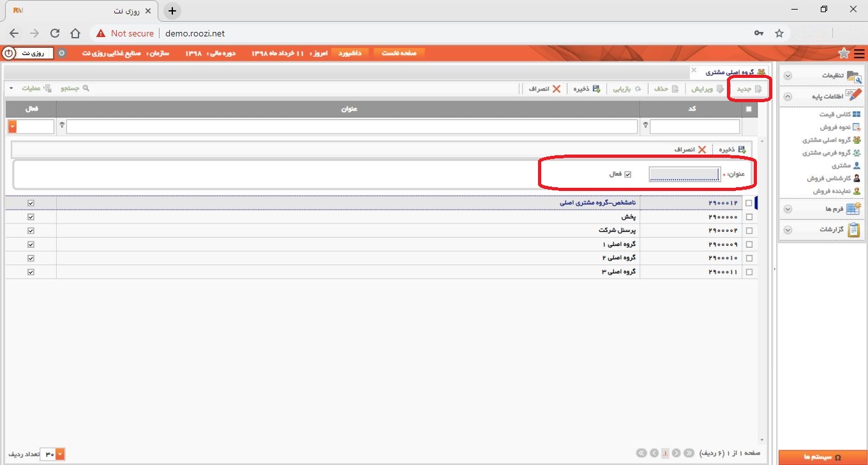Click the ویرایش (Edit) toolbar button

pyautogui.click(x=709, y=89)
